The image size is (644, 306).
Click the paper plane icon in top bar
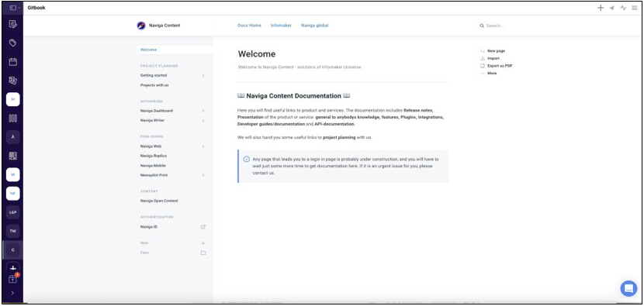point(612,8)
